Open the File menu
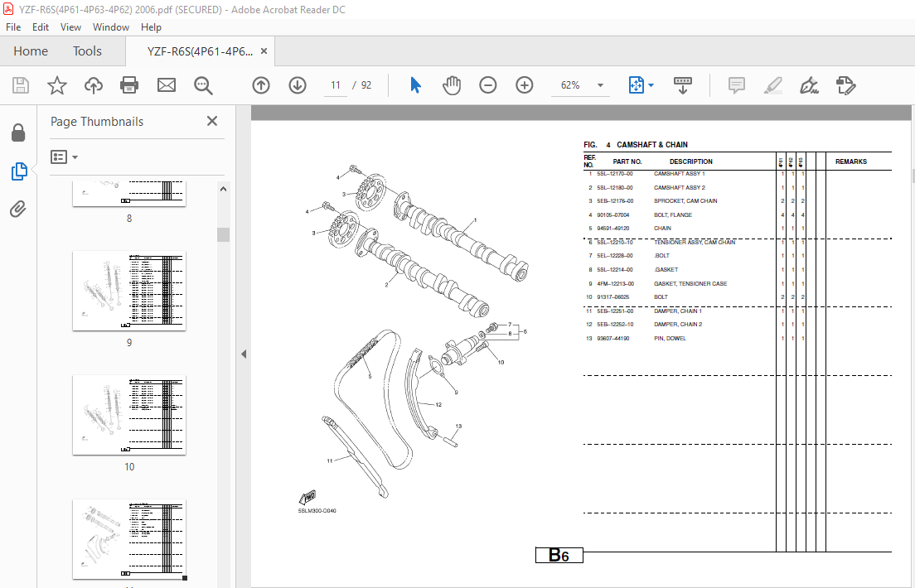Viewport: 915px width, 588px height. 12,27
